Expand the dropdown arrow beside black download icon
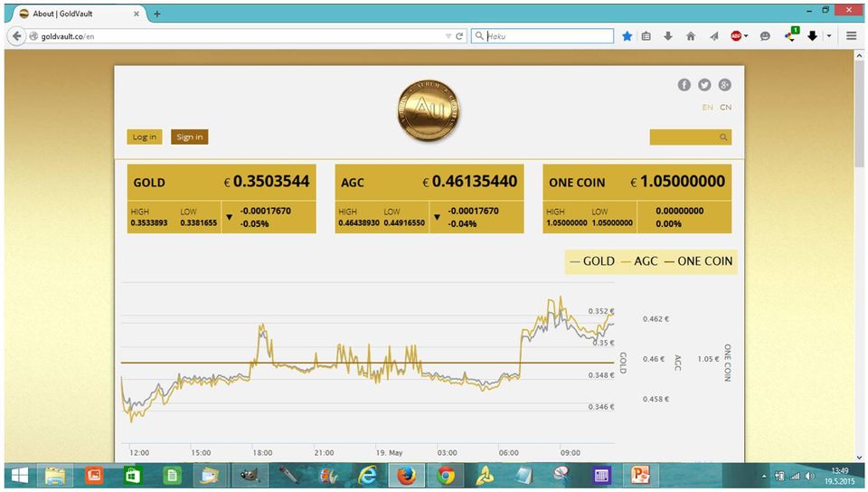This screenshot has width=868, height=492. pos(829,36)
